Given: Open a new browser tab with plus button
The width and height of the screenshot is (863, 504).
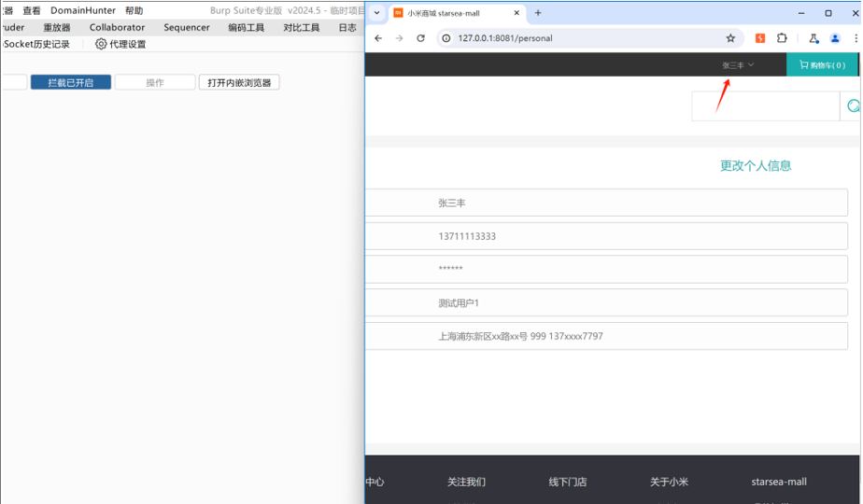Looking at the screenshot, I should pyautogui.click(x=538, y=13).
